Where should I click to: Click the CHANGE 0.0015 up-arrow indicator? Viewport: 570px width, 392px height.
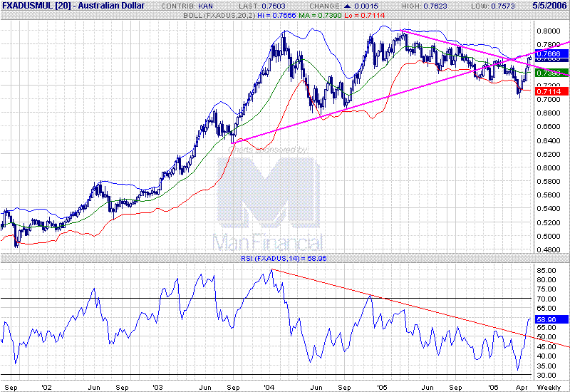[347, 6]
